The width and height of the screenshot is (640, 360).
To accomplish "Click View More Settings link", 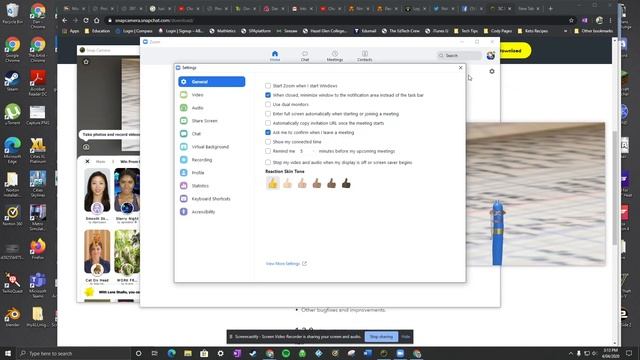I will click(286, 264).
